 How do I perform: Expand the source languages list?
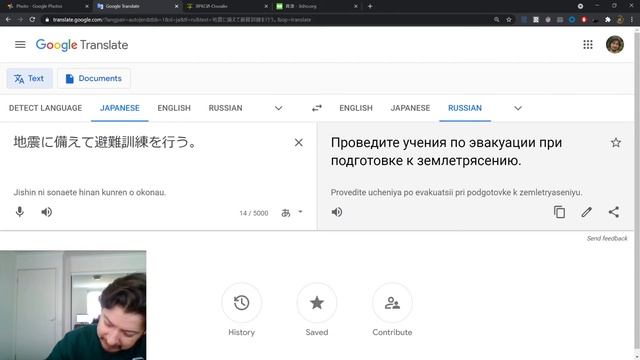pyautogui.click(x=278, y=108)
